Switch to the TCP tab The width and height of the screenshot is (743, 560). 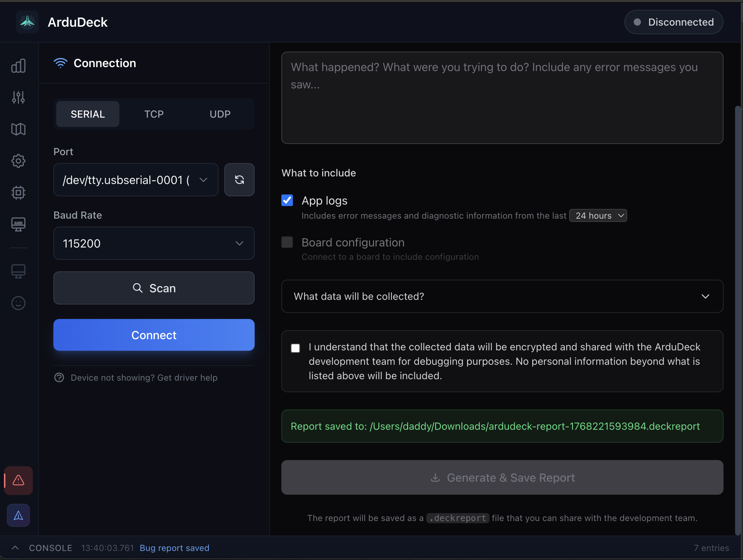pyautogui.click(x=154, y=114)
